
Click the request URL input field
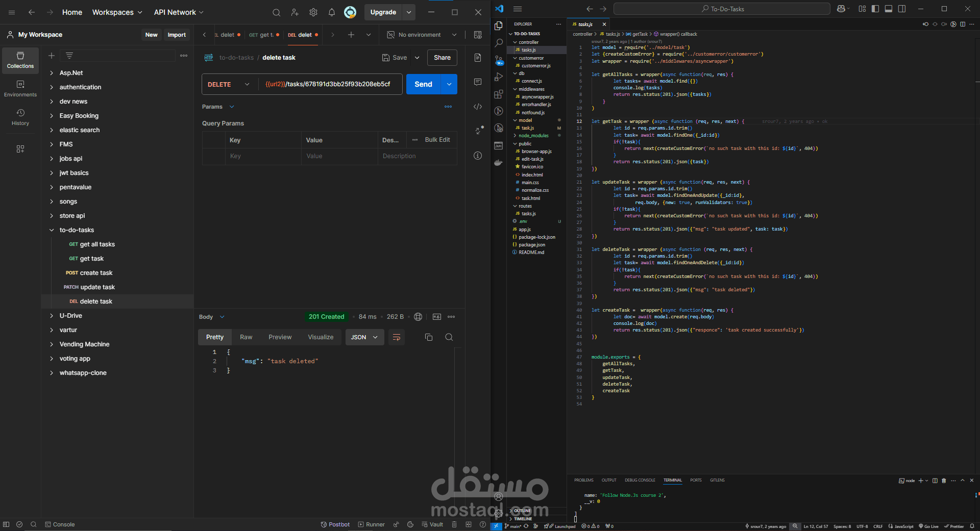[330, 84]
